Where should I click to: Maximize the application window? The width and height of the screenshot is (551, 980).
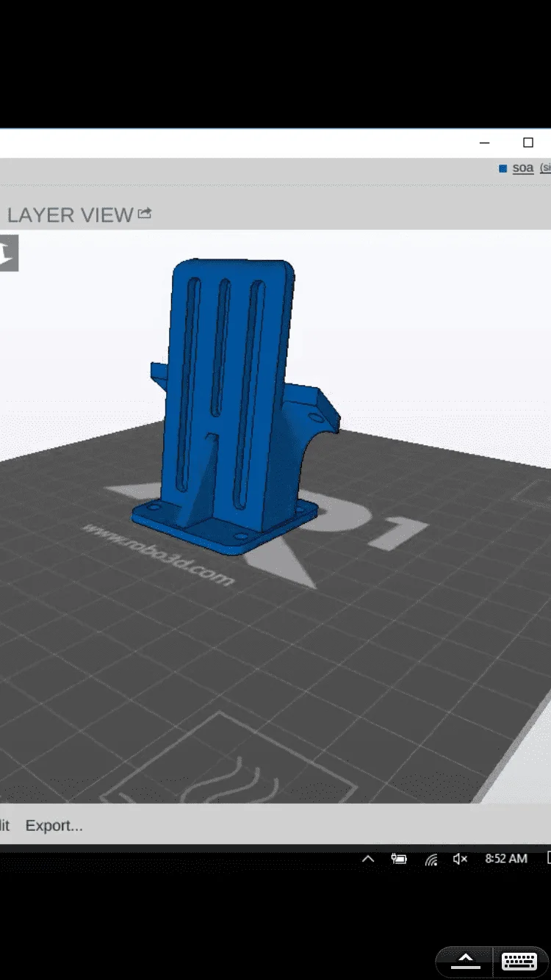point(527,143)
